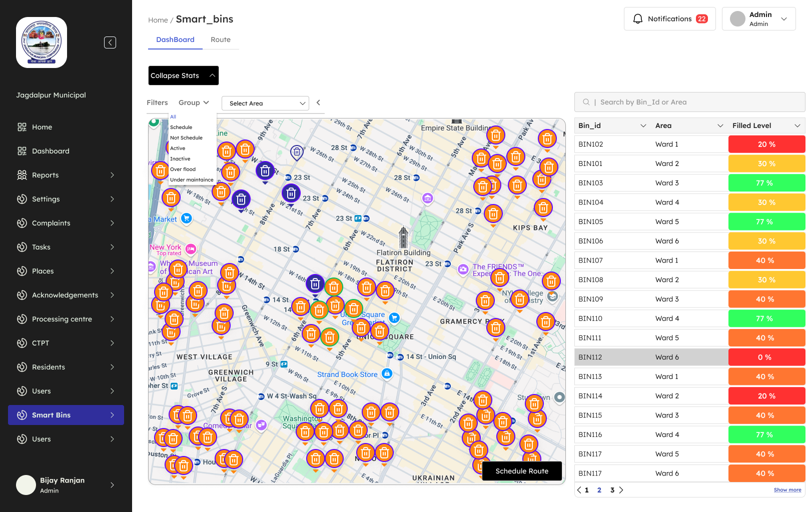
Task: Click the a Market shopping cart pin
Action: pos(187,218)
